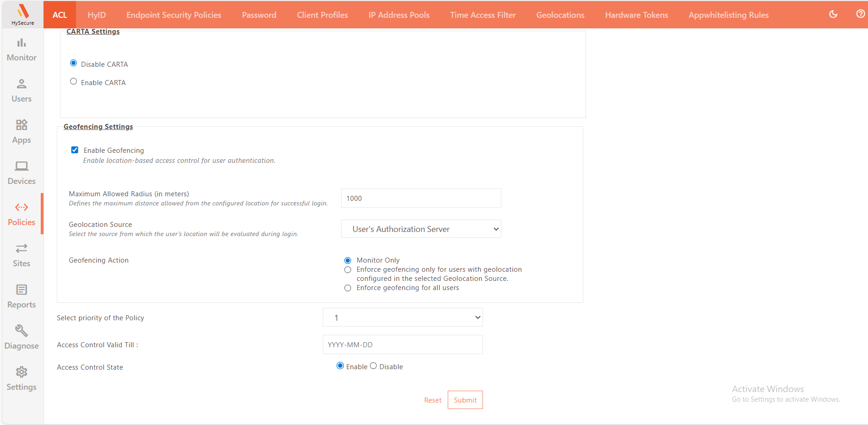Choose Enforce geofencing for all users
The image size is (868, 425).
348,288
